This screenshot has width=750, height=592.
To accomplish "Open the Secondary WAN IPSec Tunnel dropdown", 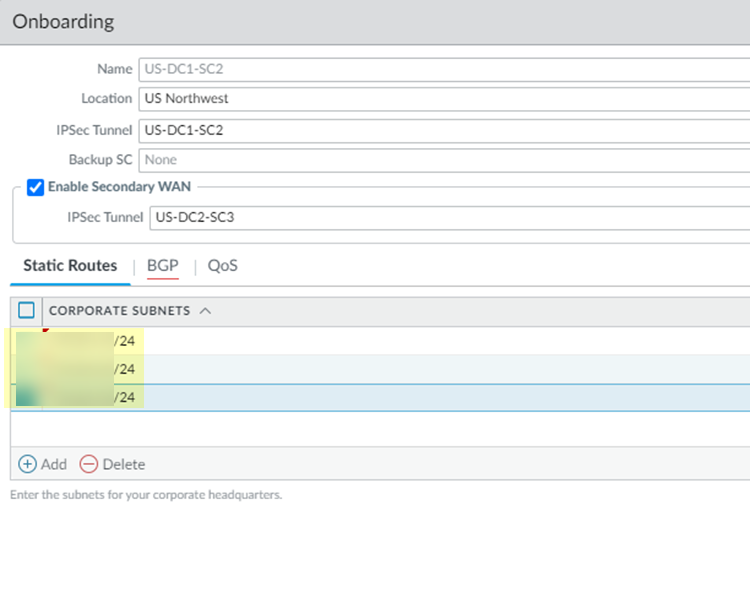I will (x=448, y=217).
